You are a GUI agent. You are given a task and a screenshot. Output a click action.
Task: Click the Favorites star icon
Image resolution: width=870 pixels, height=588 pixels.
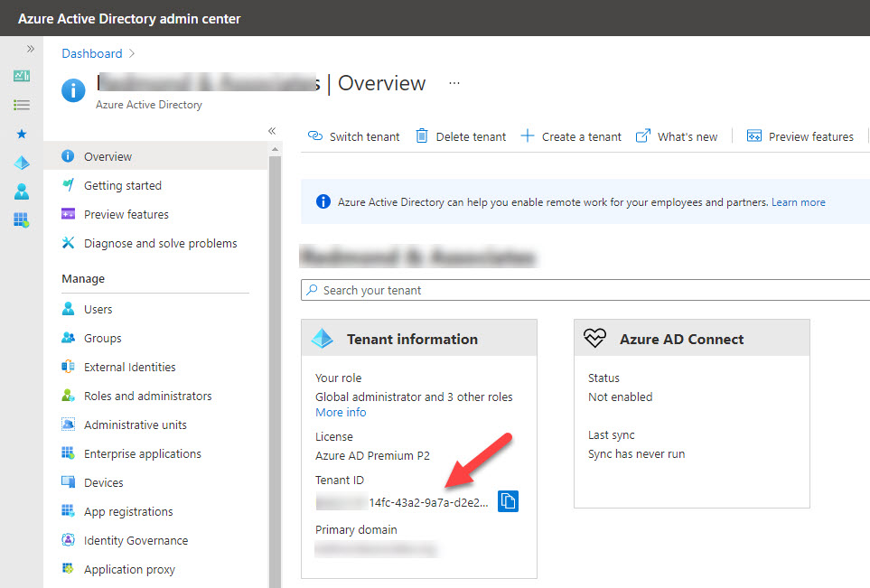tap(22, 134)
